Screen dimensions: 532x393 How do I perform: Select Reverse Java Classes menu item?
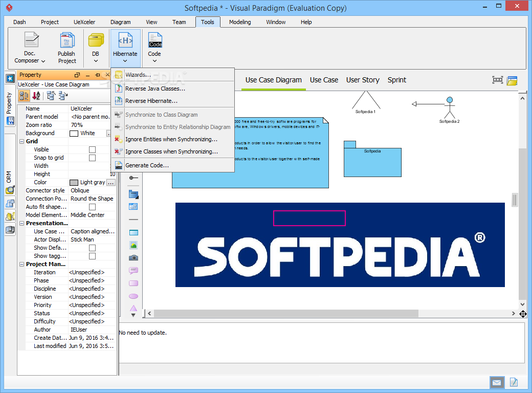click(173, 89)
